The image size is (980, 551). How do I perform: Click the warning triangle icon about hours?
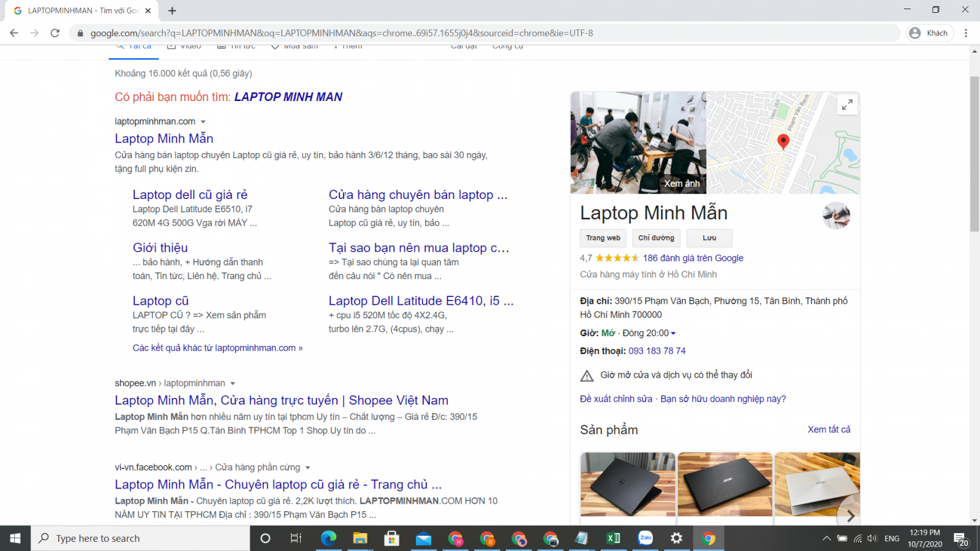[x=587, y=375]
